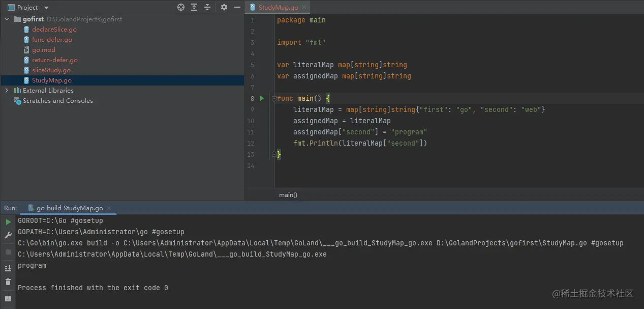This screenshot has width=644, height=309.
Task: Expand the External Libraries node
Action: click(7, 91)
